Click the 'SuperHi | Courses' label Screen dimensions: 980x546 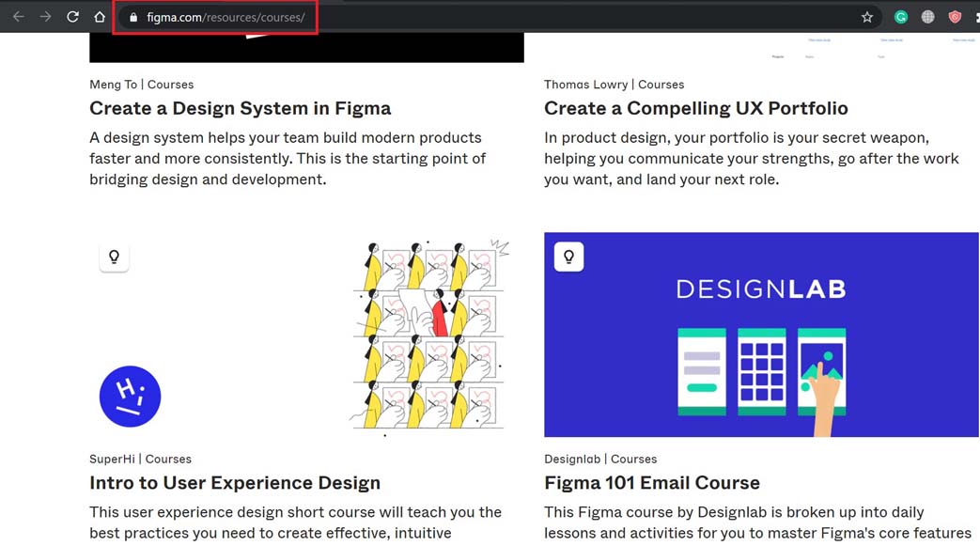click(141, 459)
